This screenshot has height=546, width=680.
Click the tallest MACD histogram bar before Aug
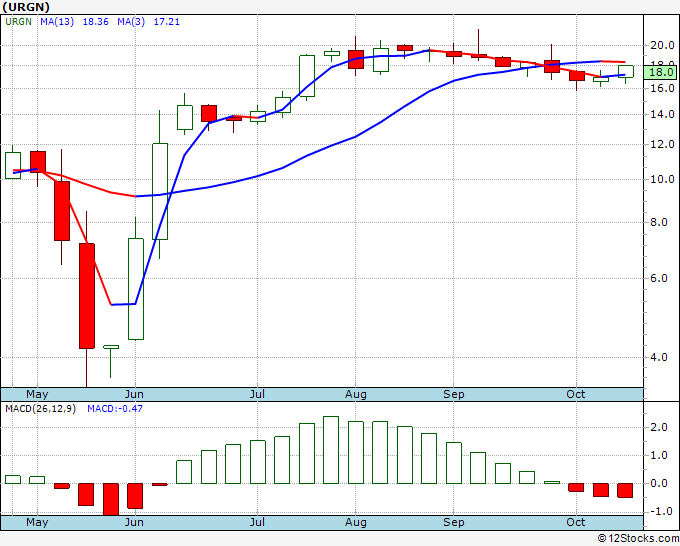tap(331, 450)
